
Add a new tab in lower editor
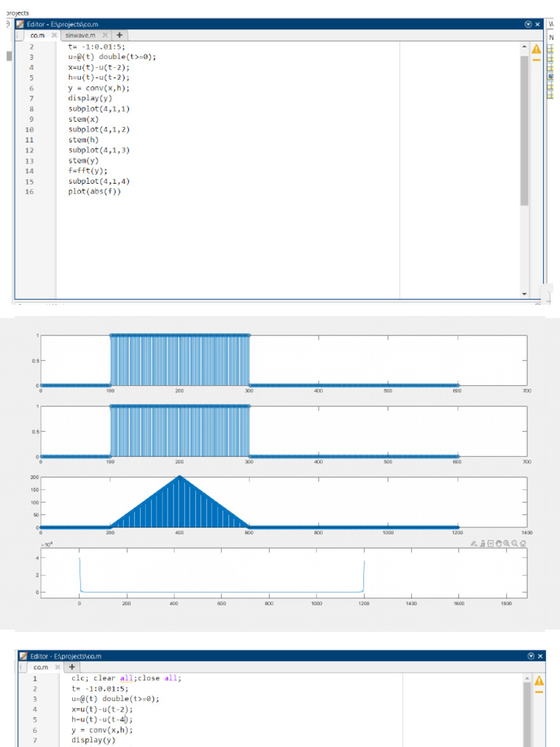click(x=72, y=667)
